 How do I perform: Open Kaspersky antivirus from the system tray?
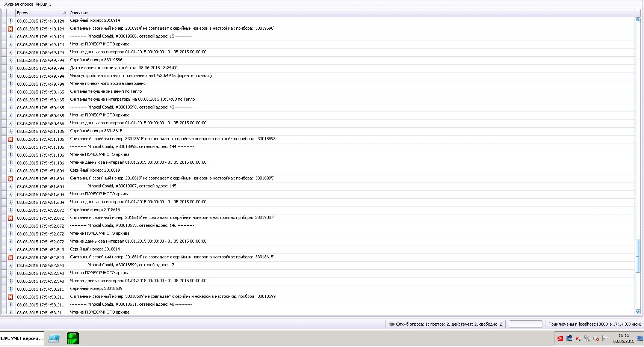(578, 338)
